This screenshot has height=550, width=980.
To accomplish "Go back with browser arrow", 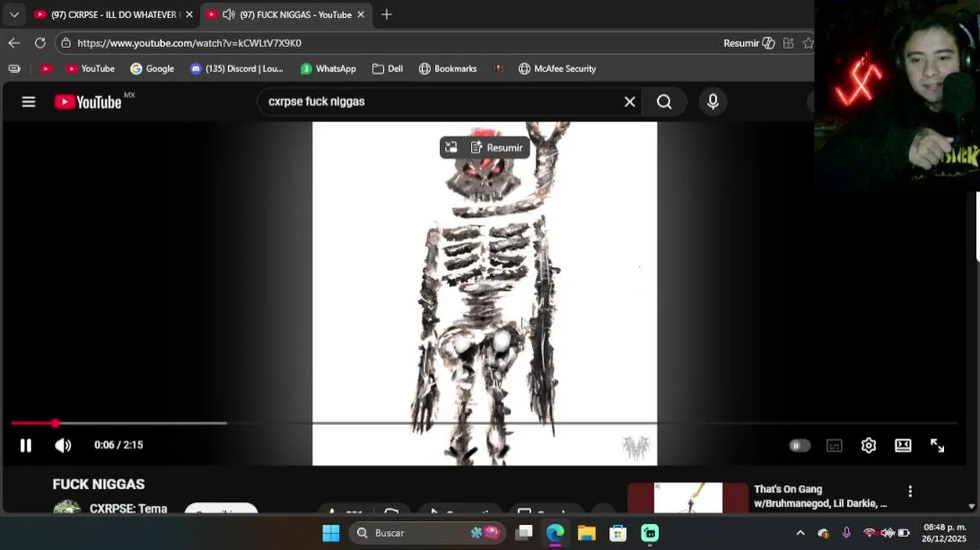I will coord(14,43).
